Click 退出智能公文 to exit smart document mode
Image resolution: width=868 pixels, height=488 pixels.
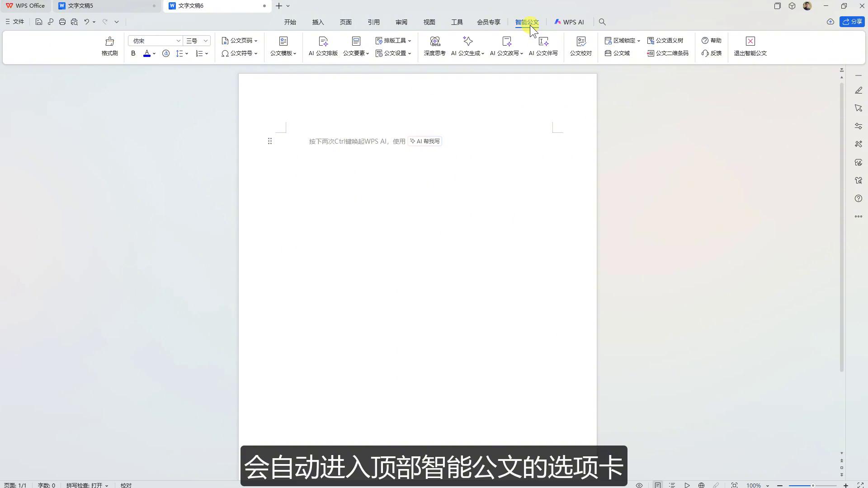[x=750, y=47]
